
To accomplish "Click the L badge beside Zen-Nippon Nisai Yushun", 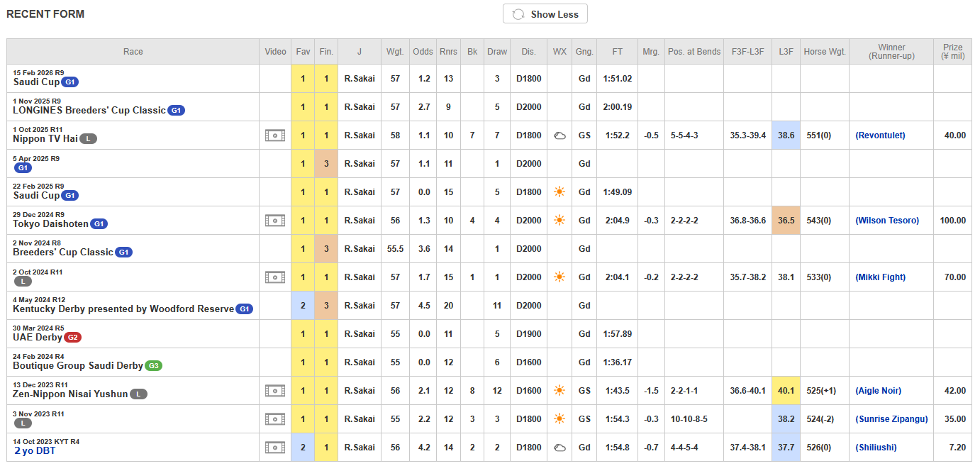I will point(138,394).
